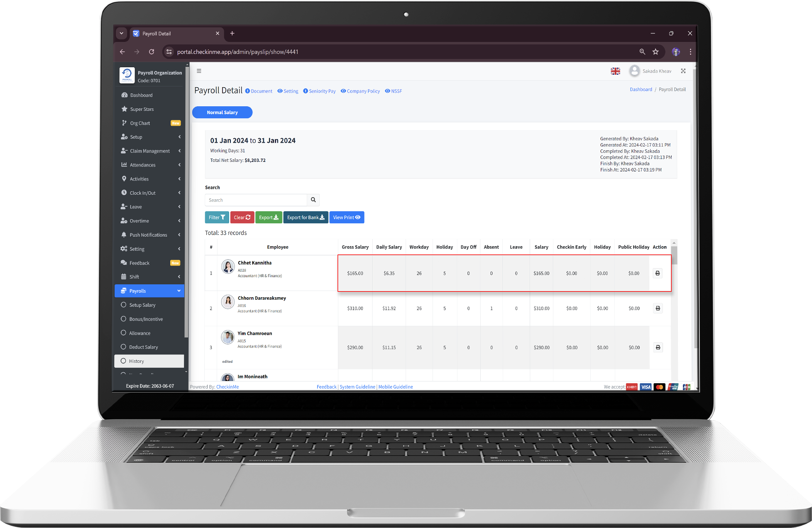Print payslip for Chhet Kannitha

(x=657, y=273)
